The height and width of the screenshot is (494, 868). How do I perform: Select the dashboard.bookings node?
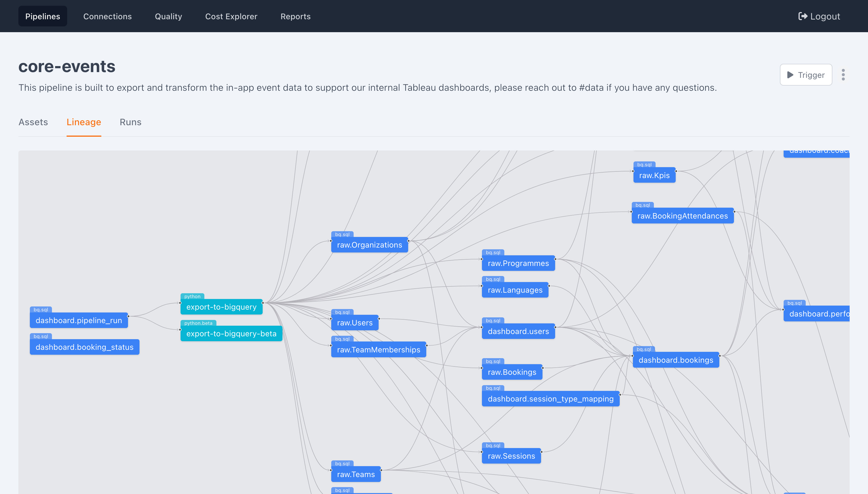point(676,360)
